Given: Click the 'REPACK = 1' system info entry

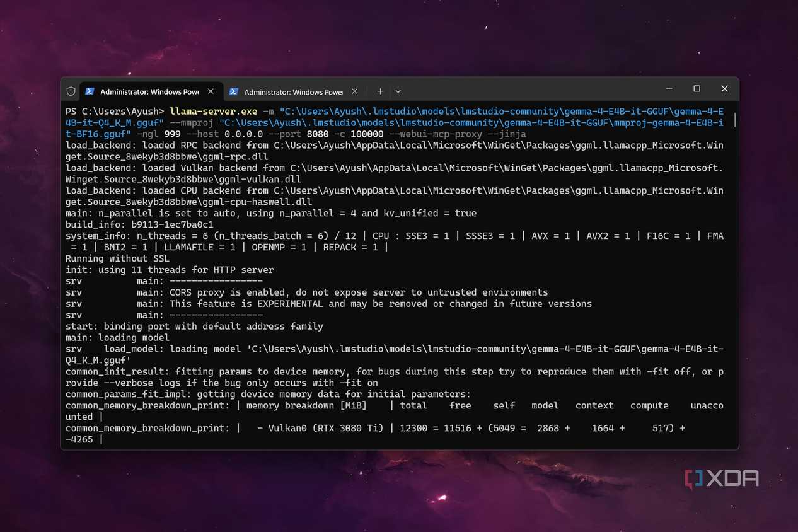Looking at the screenshot, I should (x=350, y=247).
